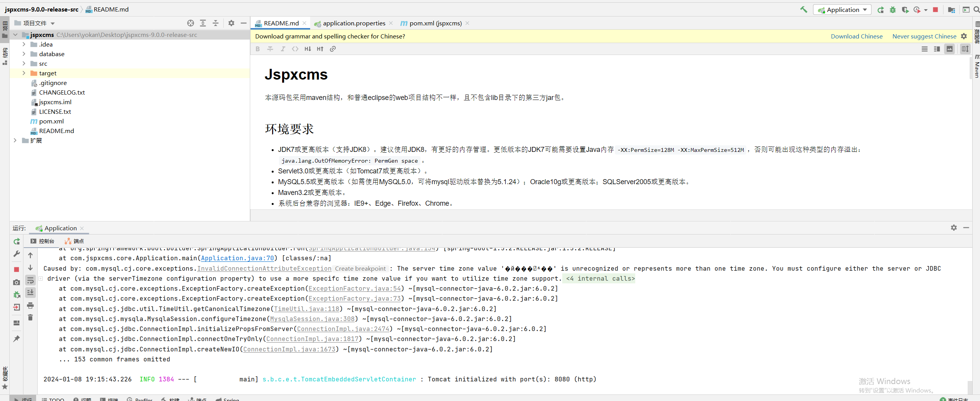Run Application with coverage
980x401 pixels.
pos(905,10)
